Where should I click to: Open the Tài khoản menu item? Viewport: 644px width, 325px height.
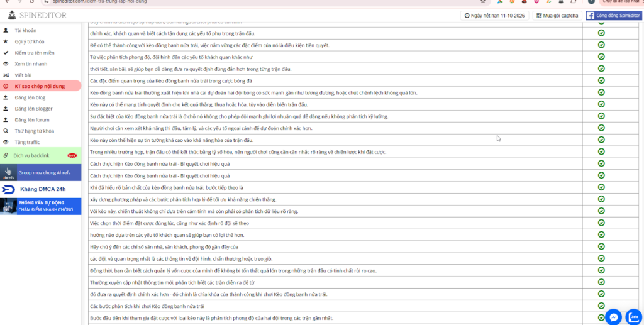pos(25,30)
